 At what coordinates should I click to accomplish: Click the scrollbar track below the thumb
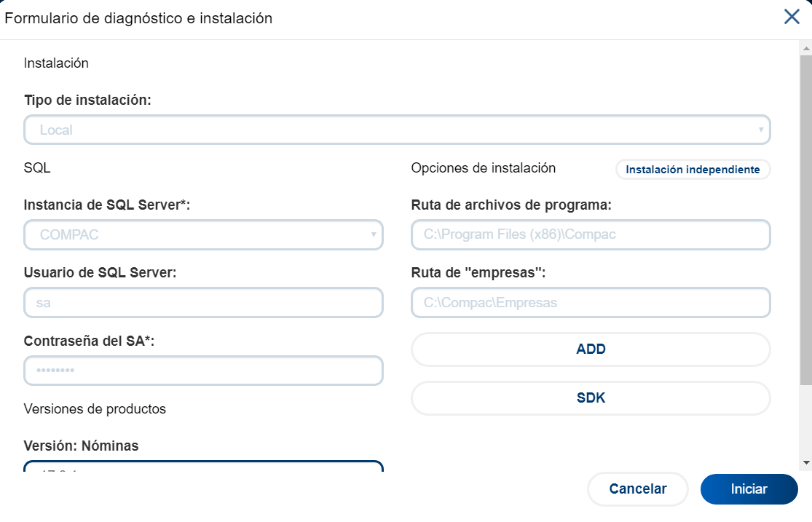coord(805,422)
